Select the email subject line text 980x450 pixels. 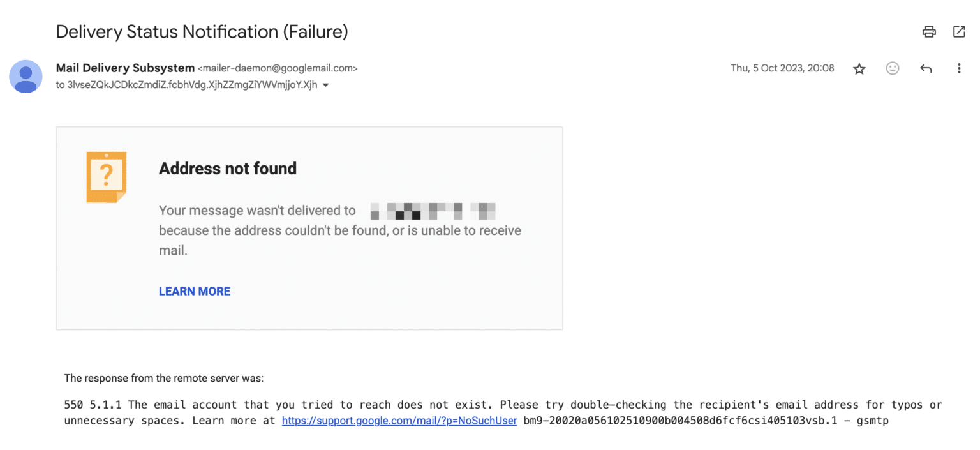click(202, 31)
